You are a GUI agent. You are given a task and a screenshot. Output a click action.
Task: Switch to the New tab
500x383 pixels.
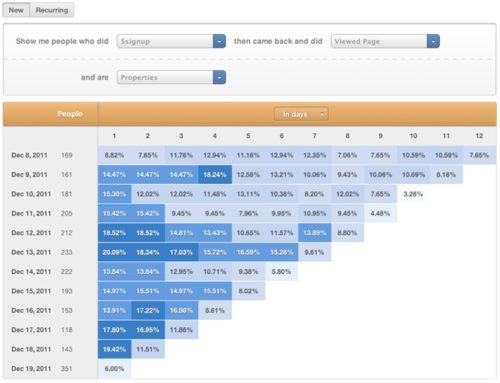click(16, 10)
